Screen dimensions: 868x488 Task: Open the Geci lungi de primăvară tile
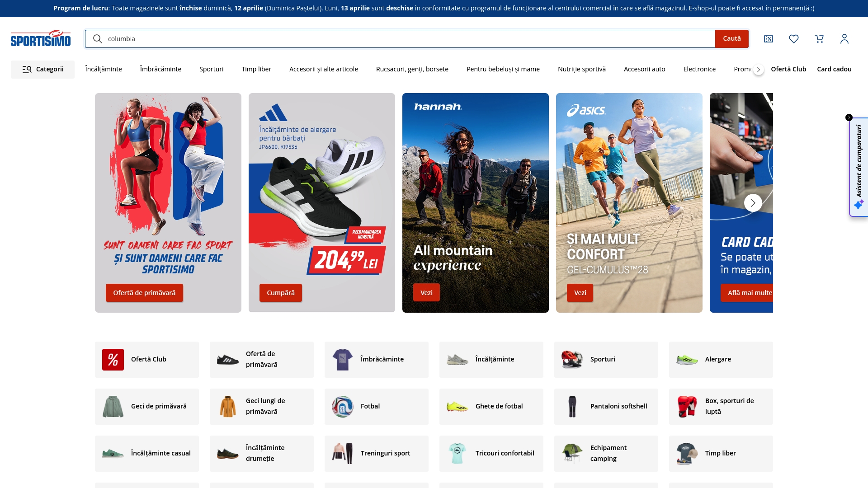(x=262, y=407)
